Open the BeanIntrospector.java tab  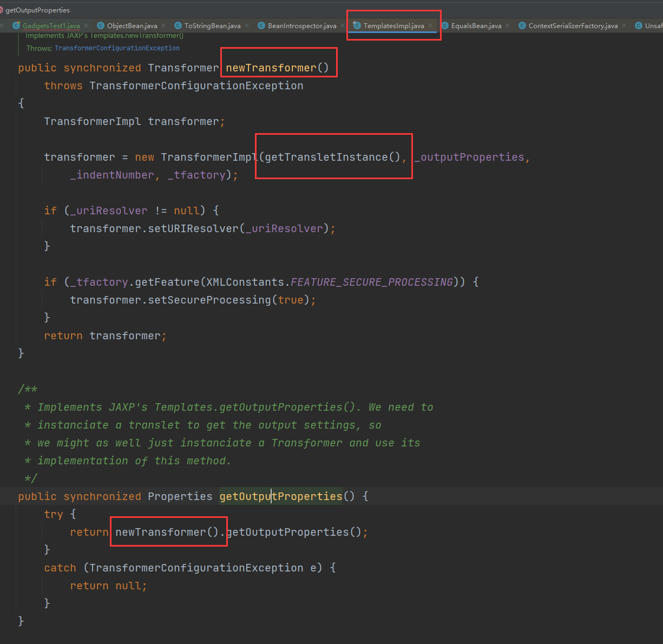click(302, 25)
